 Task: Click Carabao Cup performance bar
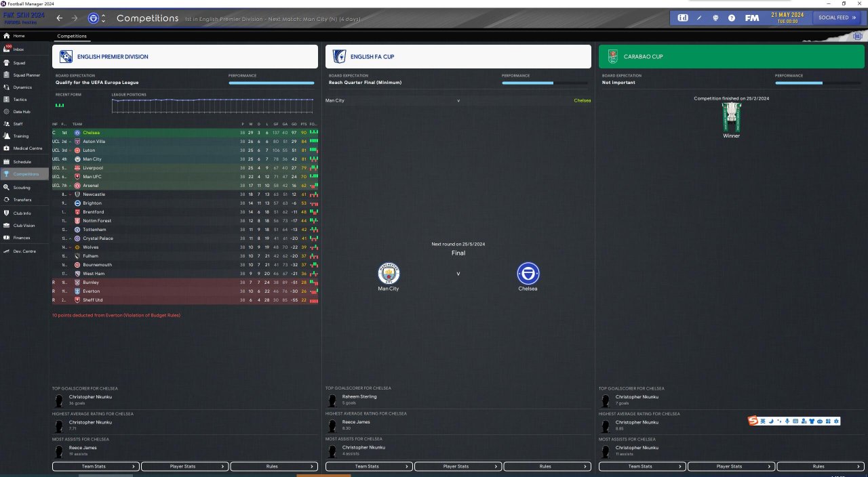click(818, 83)
